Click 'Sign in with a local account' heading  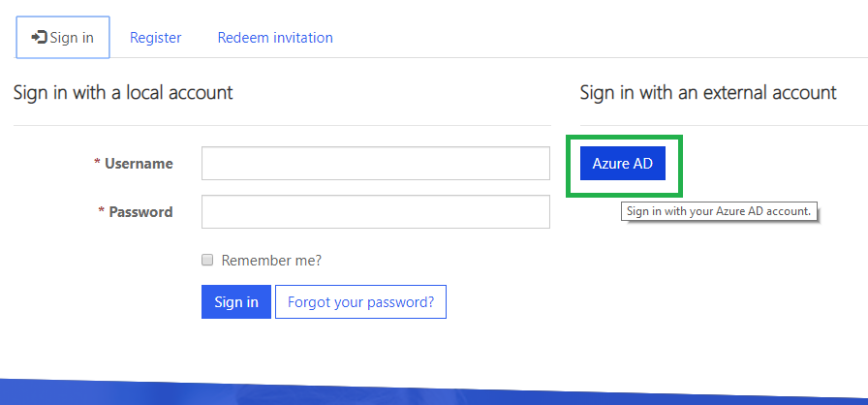123,92
